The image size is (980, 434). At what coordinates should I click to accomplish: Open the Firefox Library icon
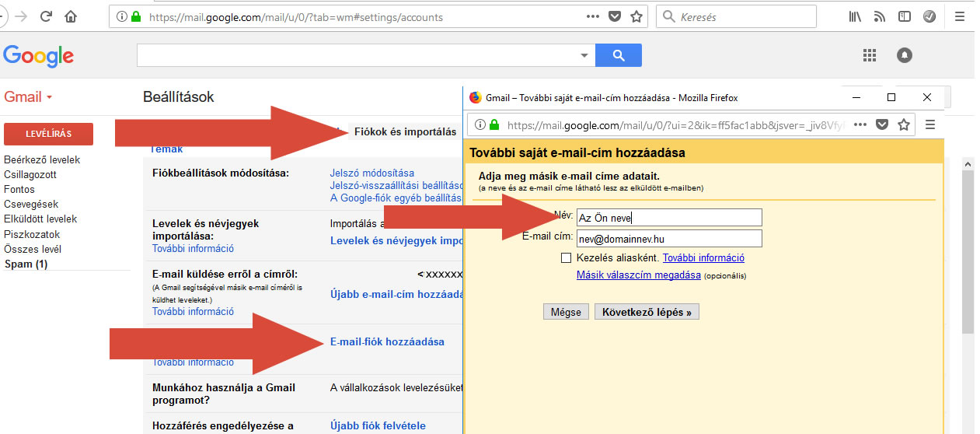855,16
